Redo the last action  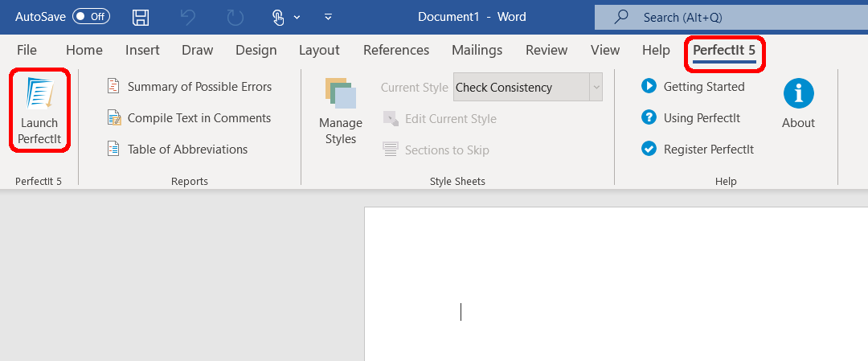(235, 17)
